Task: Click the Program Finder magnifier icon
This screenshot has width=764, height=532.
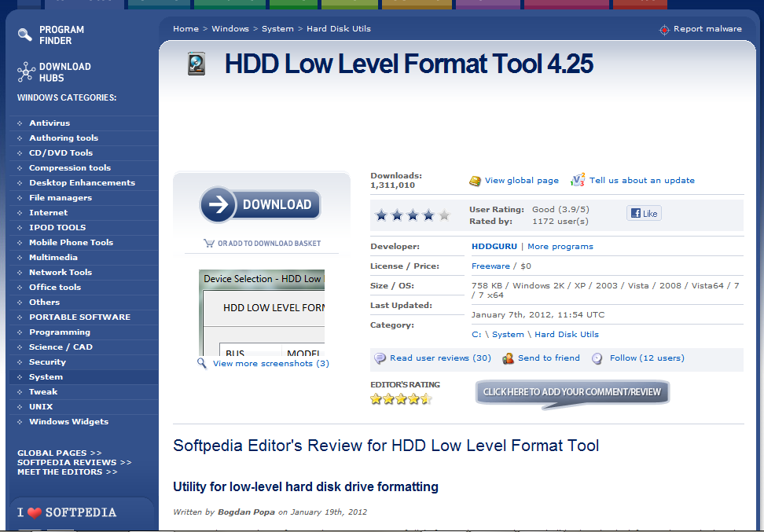Action: tap(24, 35)
